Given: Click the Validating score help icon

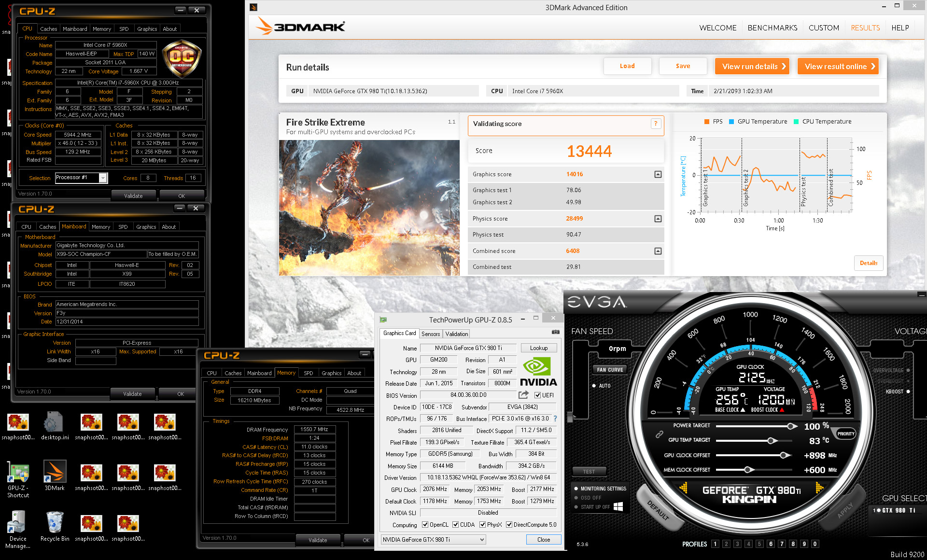Looking at the screenshot, I should [655, 124].
